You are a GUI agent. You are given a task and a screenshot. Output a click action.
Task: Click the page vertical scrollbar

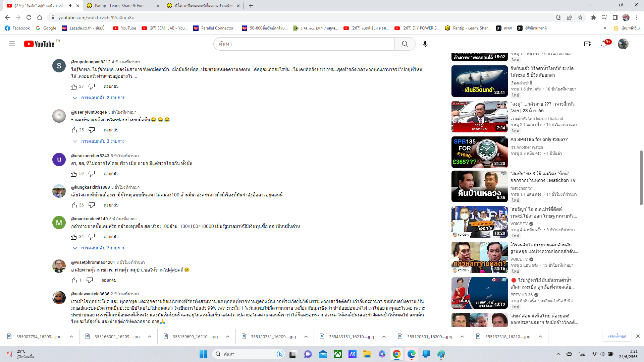pyautogui.click(x=641, y=178)
